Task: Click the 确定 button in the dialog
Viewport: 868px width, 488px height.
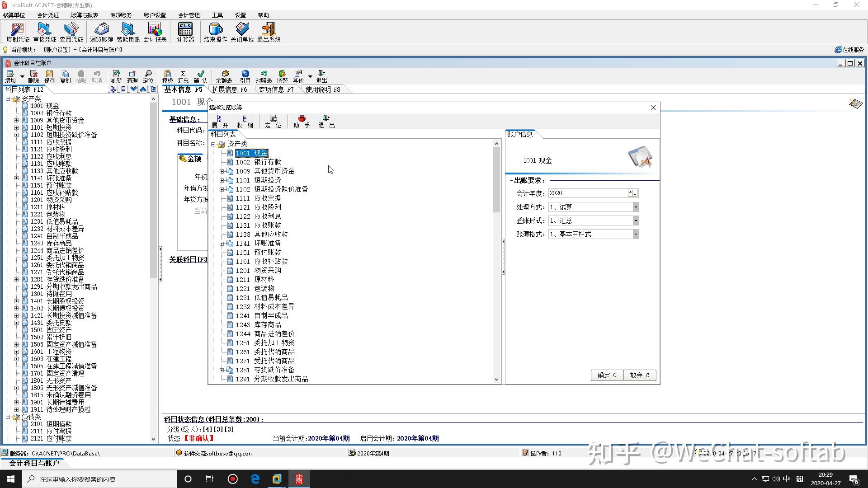Action: (607, 375)
